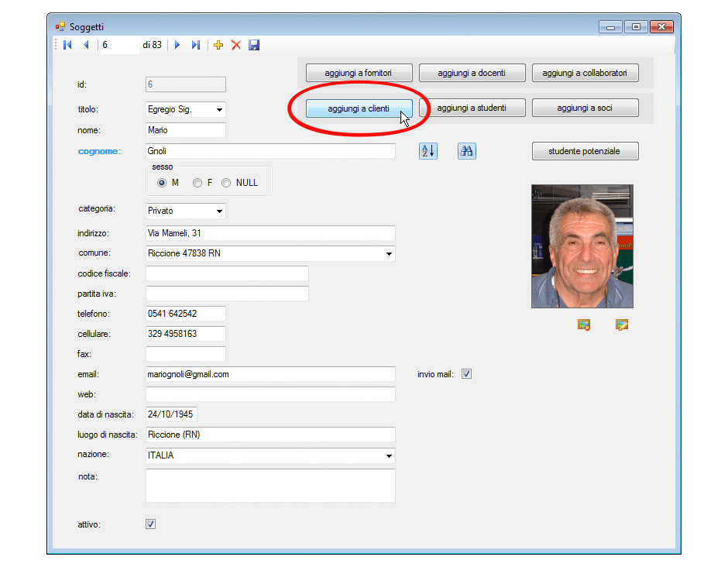
Task: Click aggiungi a soci button
Action: [x=585, y=108]
